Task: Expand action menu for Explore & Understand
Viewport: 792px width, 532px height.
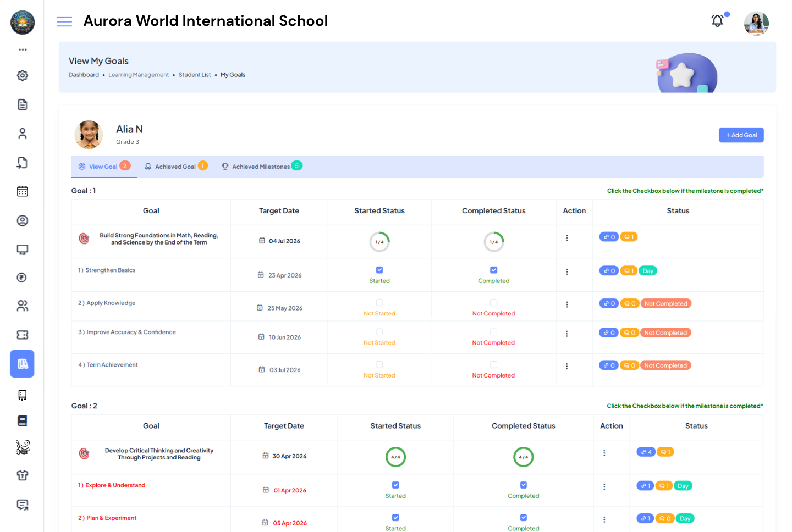Action: tap(604, 487)
